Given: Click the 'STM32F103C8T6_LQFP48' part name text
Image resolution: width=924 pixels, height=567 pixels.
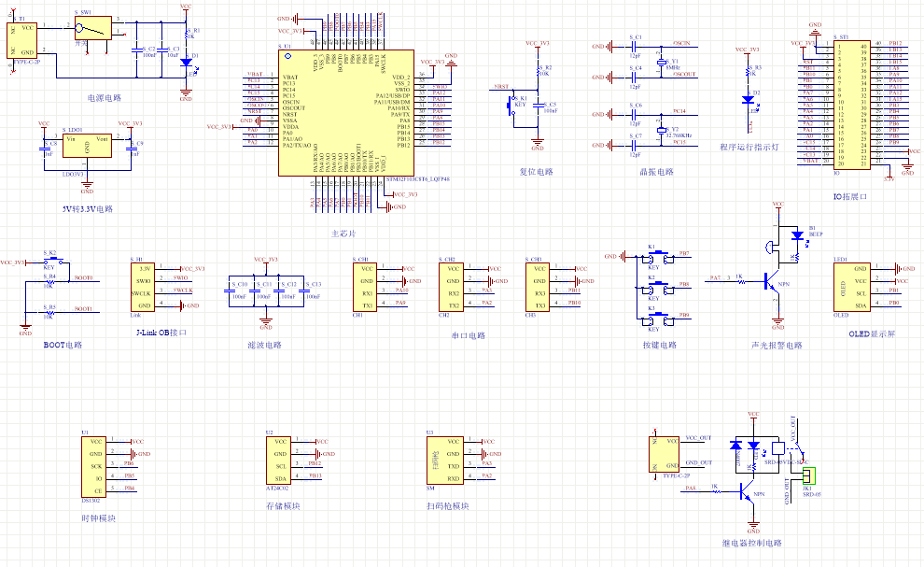Looking at the screenshot, I should (418, 178).
